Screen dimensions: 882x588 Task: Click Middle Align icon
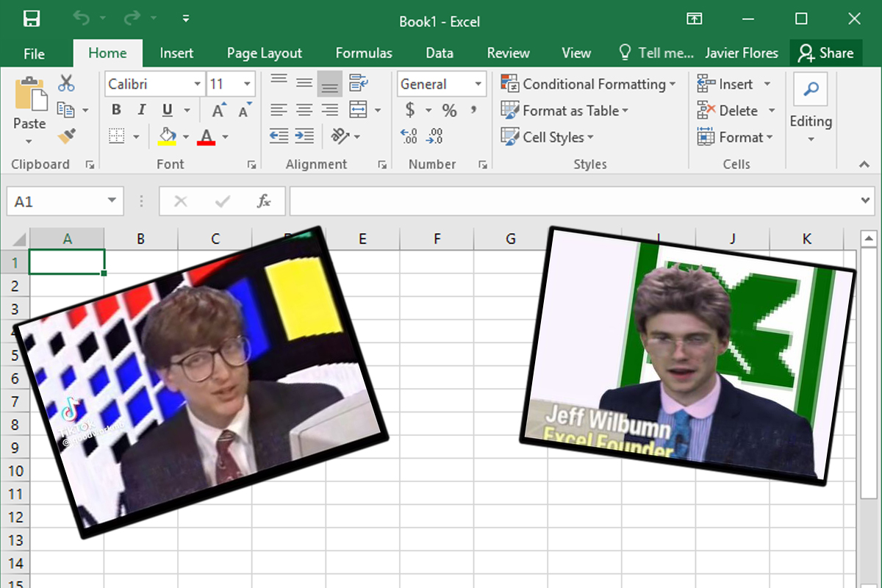304,84
